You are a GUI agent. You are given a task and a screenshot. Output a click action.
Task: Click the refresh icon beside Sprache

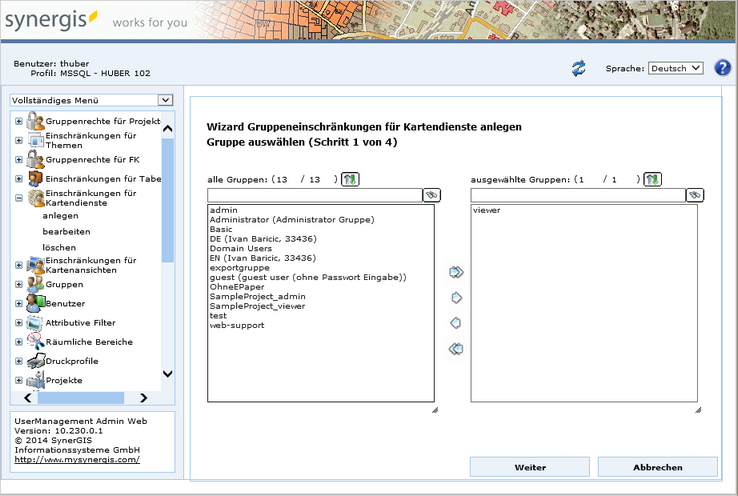pos(578,68)
